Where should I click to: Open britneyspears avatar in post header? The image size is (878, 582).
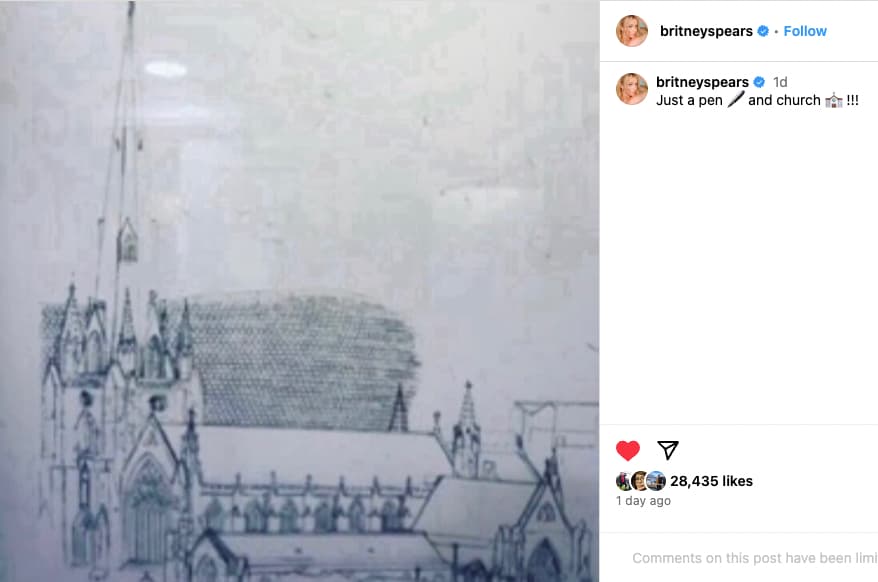point(632,31)
